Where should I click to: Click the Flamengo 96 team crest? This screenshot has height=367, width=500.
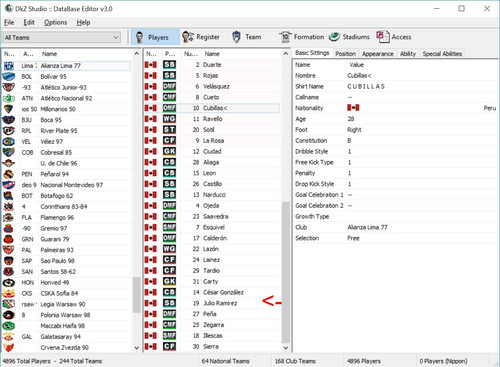click(9, 218)
